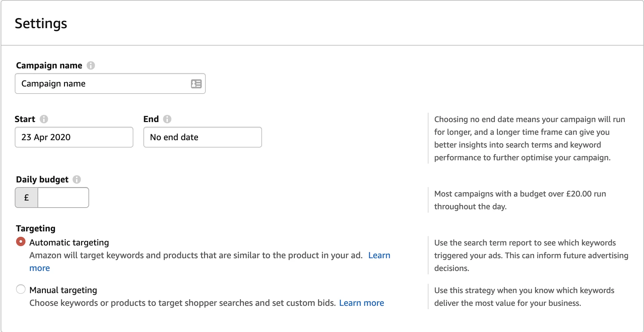The image size is (644, 332).
Task: Click the 'Campaign name' field label
Action: point(49,65)
